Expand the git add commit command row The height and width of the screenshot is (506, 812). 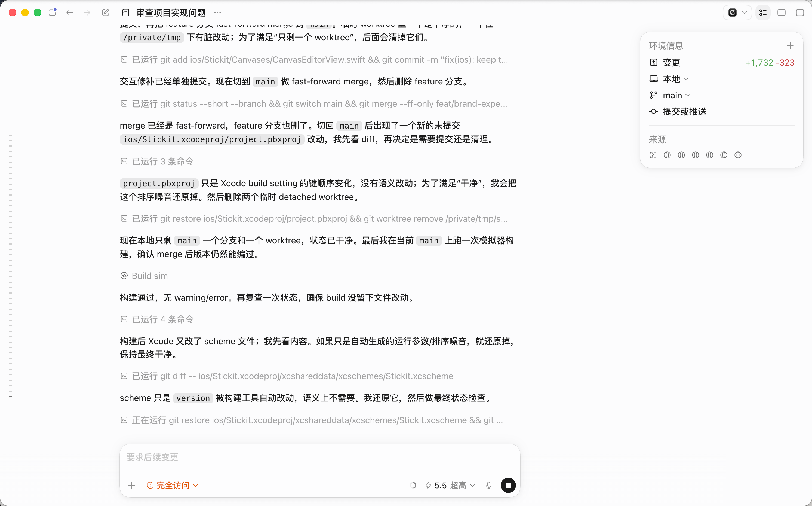coord(314,60)
